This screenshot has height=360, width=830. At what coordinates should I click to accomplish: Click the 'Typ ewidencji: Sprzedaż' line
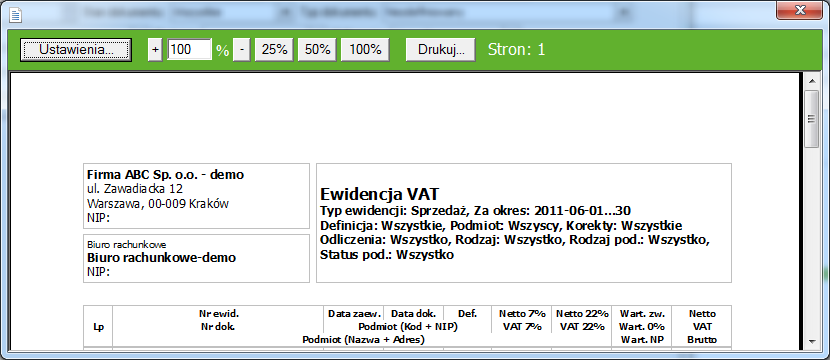pyautogui.click(x=475, y=211)
